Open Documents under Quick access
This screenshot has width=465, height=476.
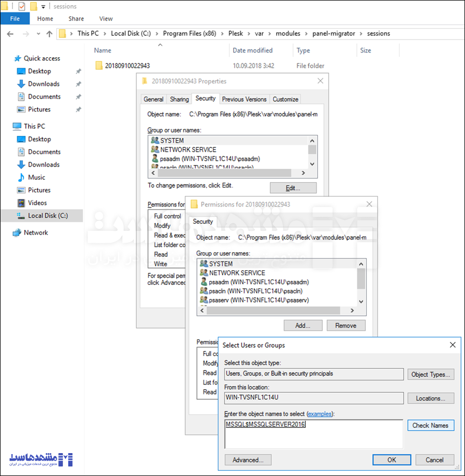pos(44,96)
